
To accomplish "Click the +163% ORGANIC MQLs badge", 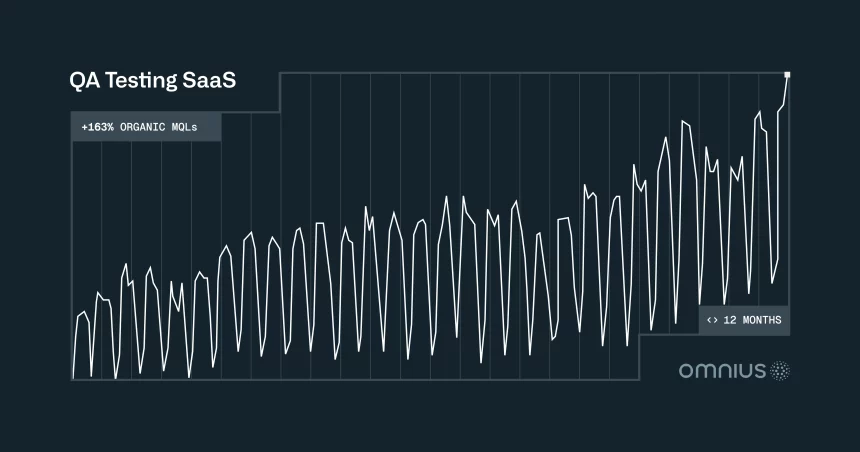I will coord(146,127).
